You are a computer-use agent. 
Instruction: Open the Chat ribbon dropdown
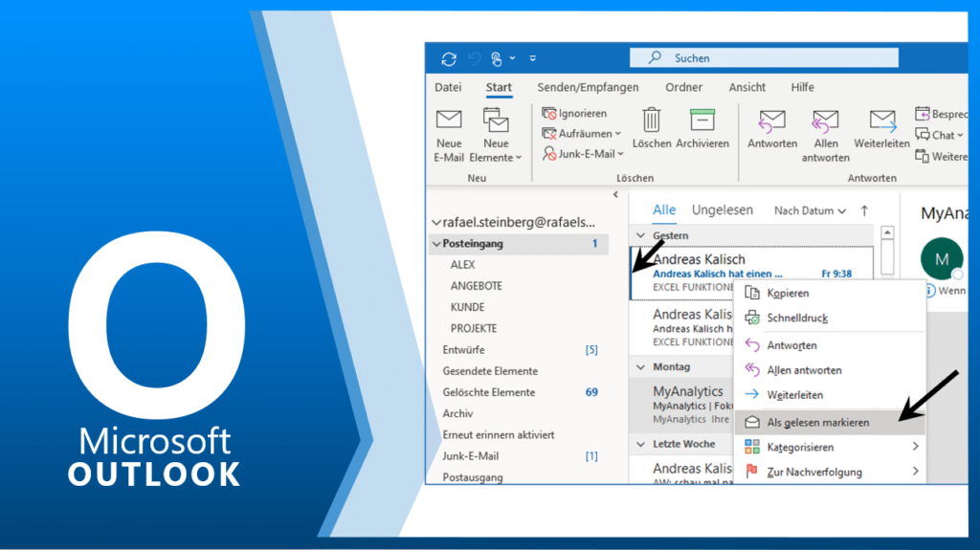click(940, 135)
